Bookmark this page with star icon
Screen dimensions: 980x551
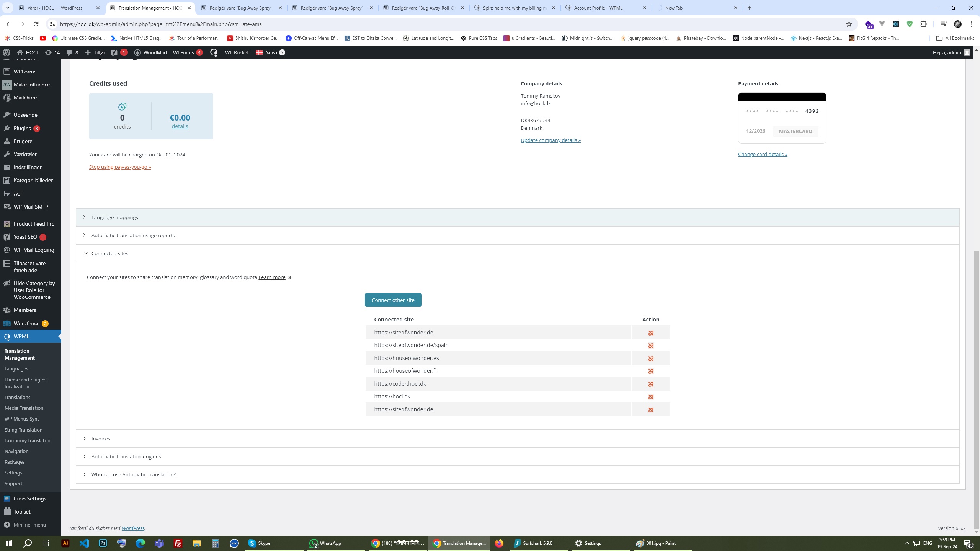pos(849,24)
